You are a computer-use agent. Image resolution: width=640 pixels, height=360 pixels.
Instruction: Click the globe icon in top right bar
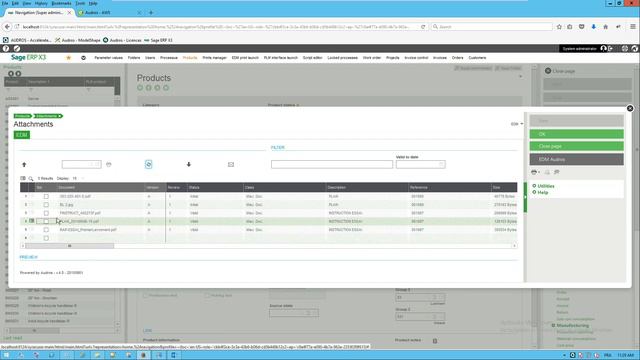[624, 48]
